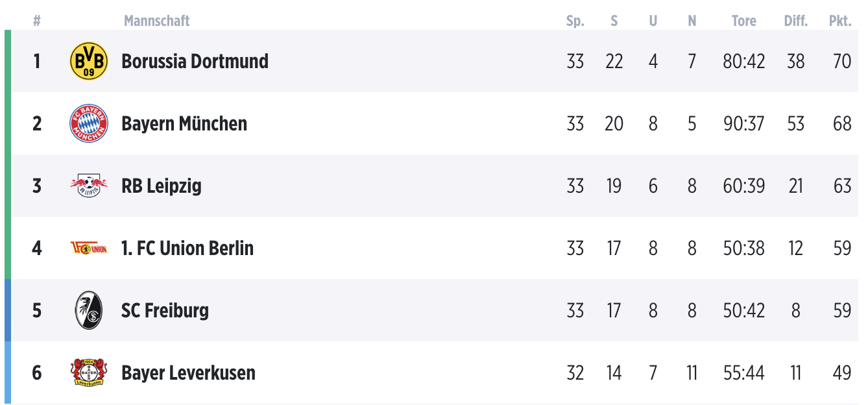Click the Tore column header
868x405 pixels.
744,21
